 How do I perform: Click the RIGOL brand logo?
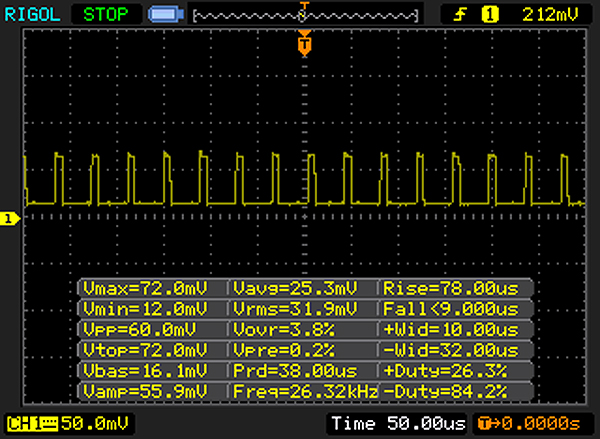[x=33, y=15]
